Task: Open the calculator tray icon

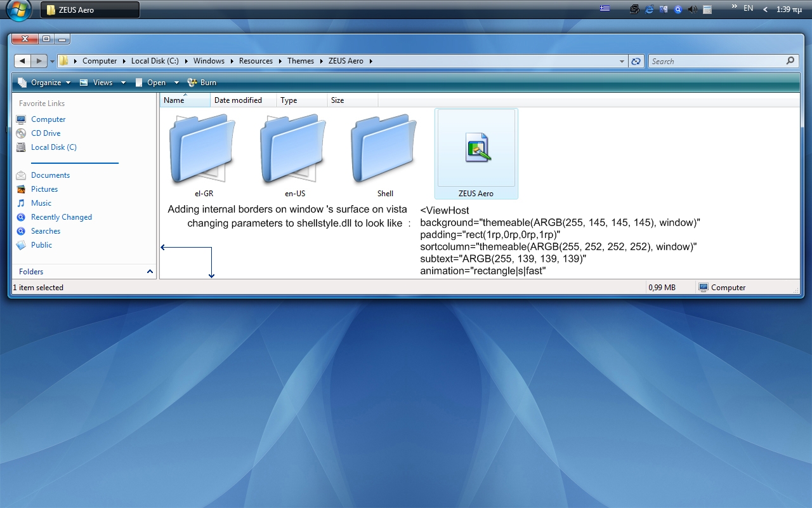Action: (x=707, y=9)
